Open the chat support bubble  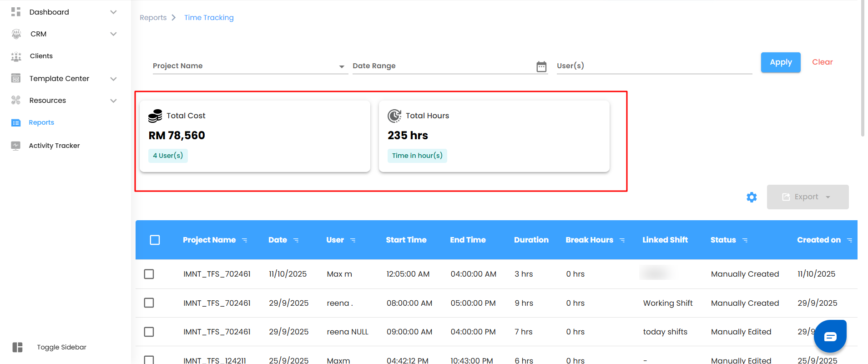[x=830, y=336]
